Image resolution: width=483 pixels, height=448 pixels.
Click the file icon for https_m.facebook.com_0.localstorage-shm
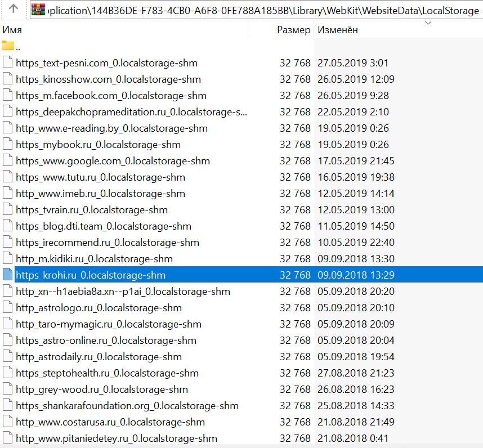point(8,95)
